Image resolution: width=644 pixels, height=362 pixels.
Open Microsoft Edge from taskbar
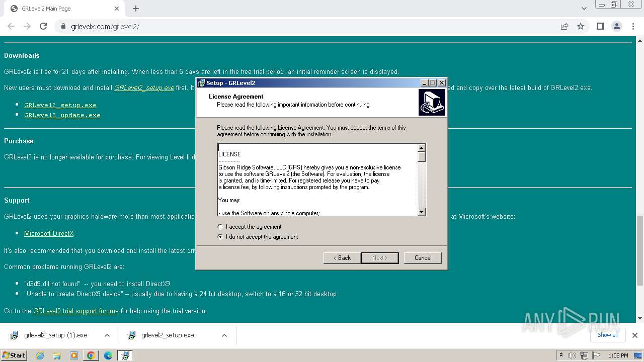tap(108, 355)
